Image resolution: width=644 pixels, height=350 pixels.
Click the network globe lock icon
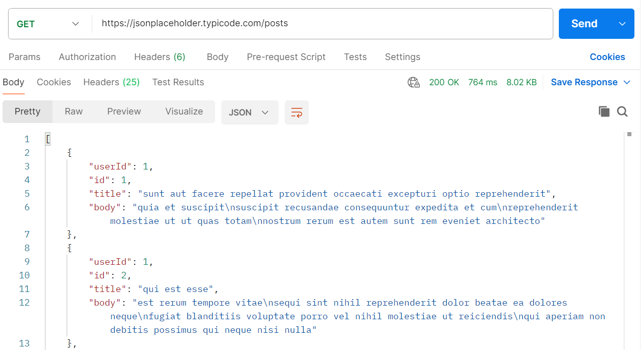point(414,82)
